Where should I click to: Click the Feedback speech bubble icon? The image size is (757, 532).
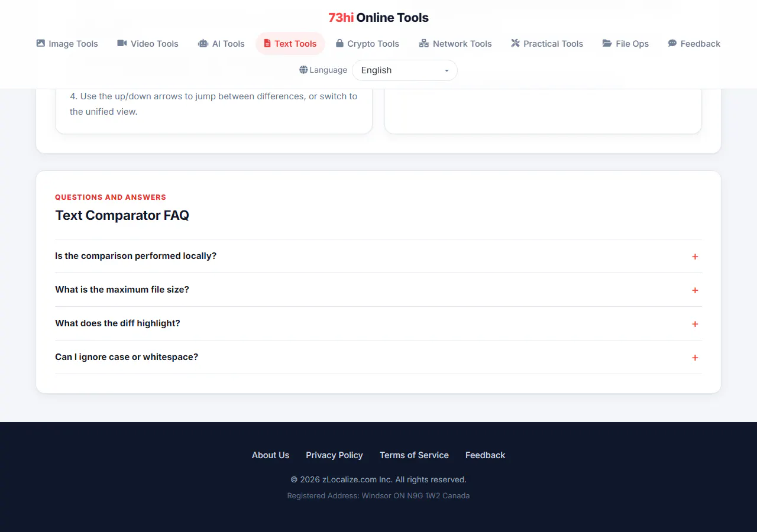pyautogui.click(x=672, y=43)
